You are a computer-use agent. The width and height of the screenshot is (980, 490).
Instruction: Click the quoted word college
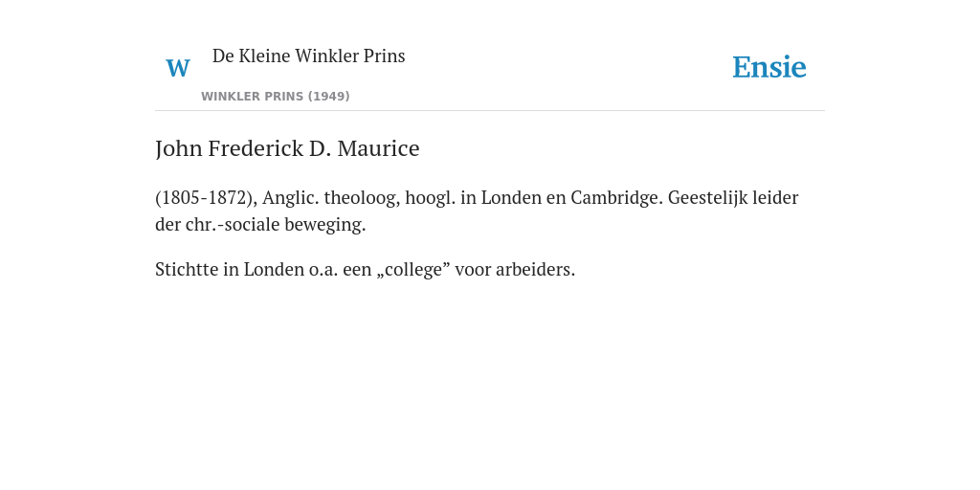(413, 269)
